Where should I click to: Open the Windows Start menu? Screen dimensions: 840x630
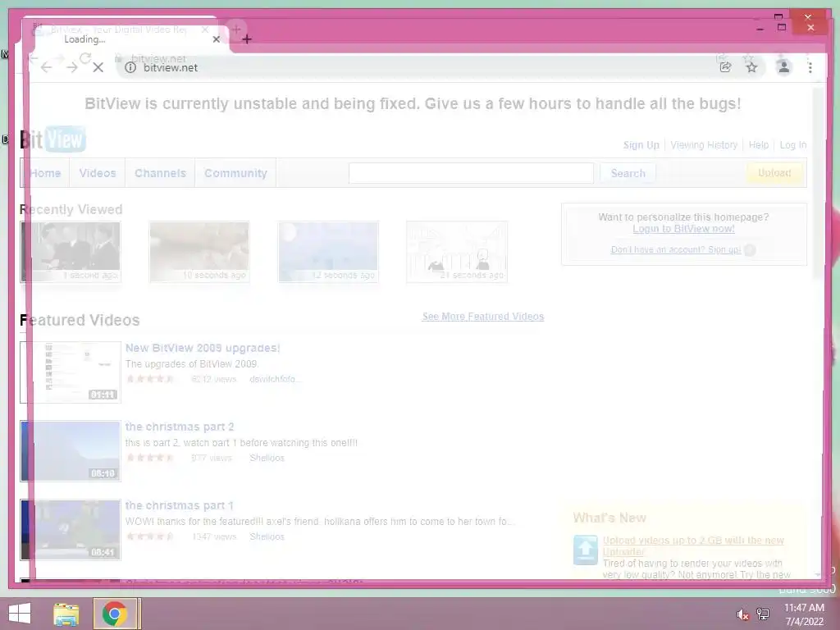(20, 614)
